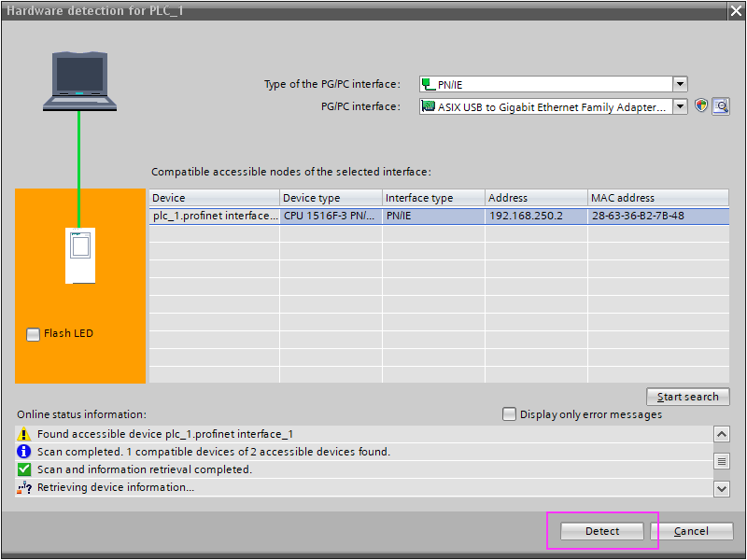Sort by Interface type column header
747x560 pixels.
pyautogui.click(x=433, y=198)
